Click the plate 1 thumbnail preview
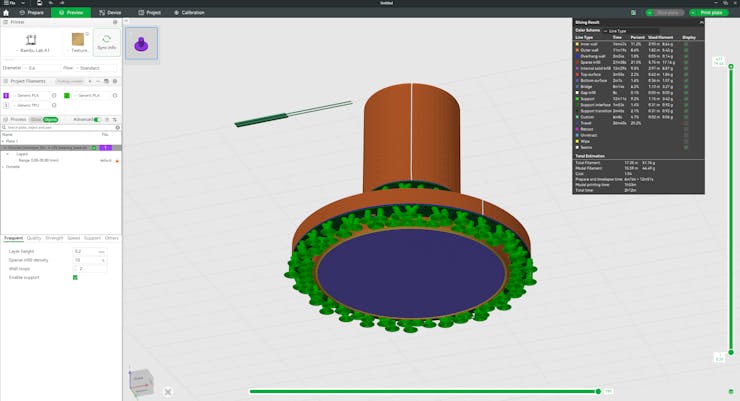Viewport: 740px width, 401px height. [x=141, y=44]
